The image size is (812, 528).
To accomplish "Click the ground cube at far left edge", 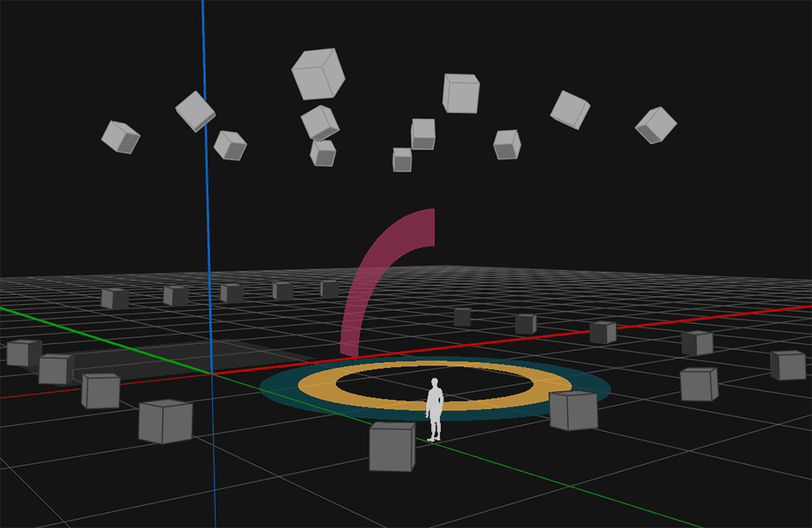I will click(x=24, y=353).
